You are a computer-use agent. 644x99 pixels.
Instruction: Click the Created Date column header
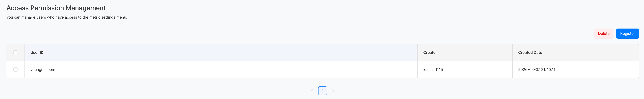(530, 52)
